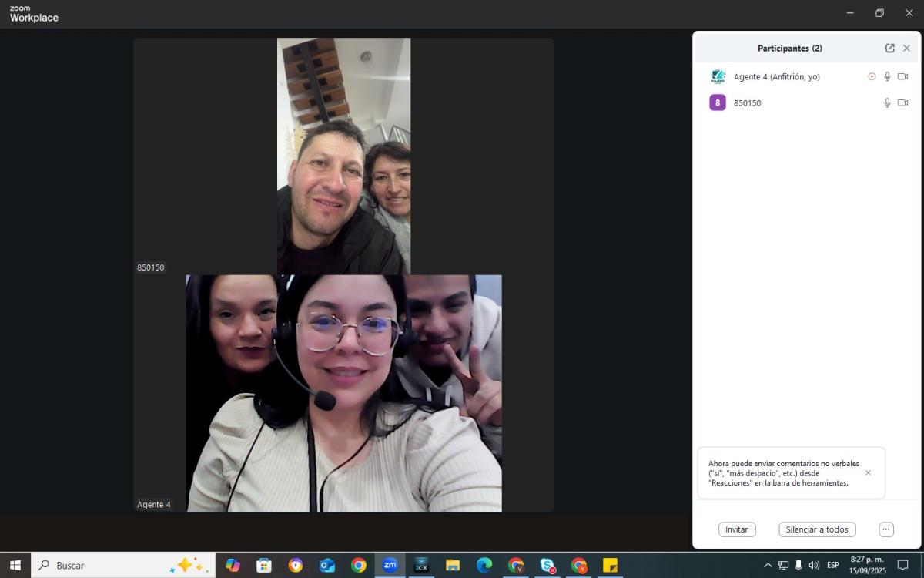The height and width of the screenshot is (578, 924).
Task: Mute participant 850150's microphone
Action: point(887,102)
